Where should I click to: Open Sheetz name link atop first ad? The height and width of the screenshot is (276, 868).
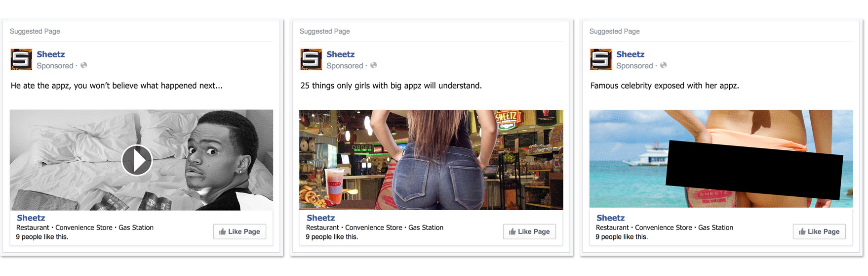click(51, 54)
